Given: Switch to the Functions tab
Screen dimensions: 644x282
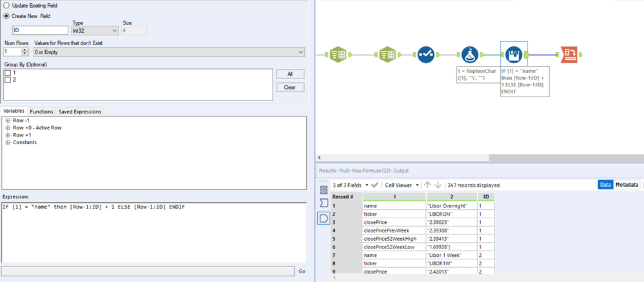Looking at the screenshot, I should 41,111.
